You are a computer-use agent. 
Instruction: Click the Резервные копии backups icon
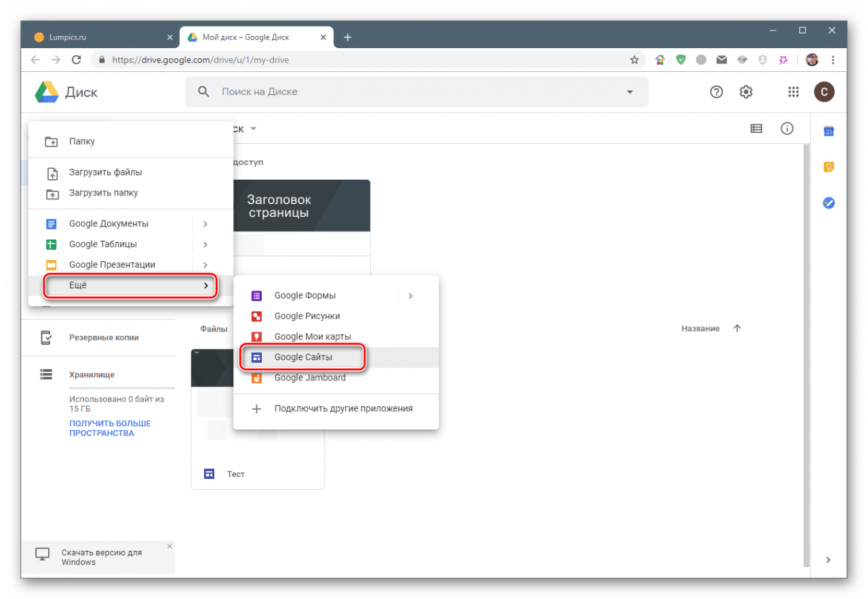46,337
